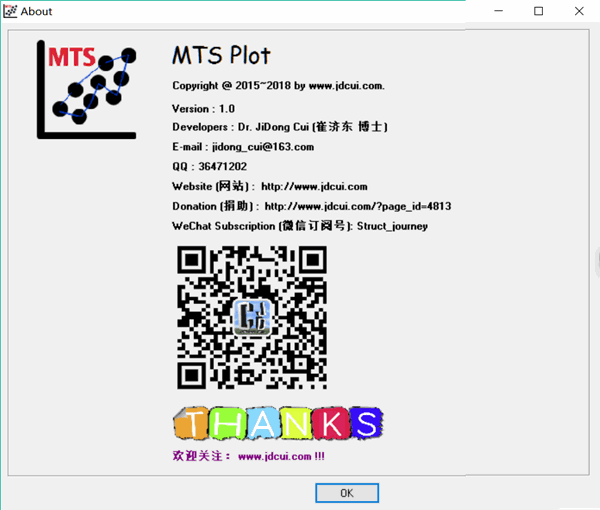Close the About window
The height and width of the screenshot is (510, 600).
(579, 11)
